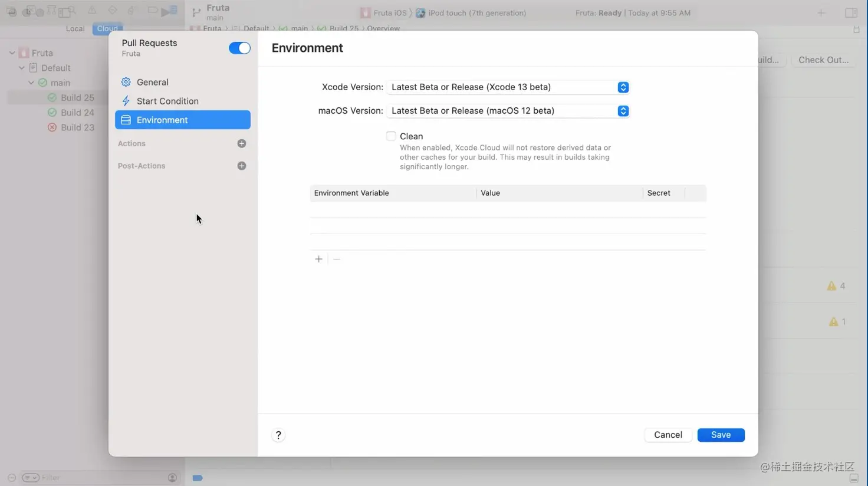Open the Xcode Version dropdown
Screen dimensions: 868x486
508,87
